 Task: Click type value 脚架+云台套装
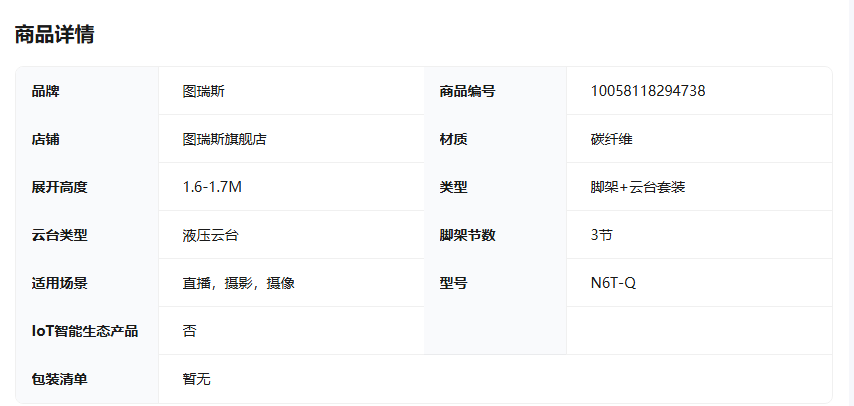[638, 187]
